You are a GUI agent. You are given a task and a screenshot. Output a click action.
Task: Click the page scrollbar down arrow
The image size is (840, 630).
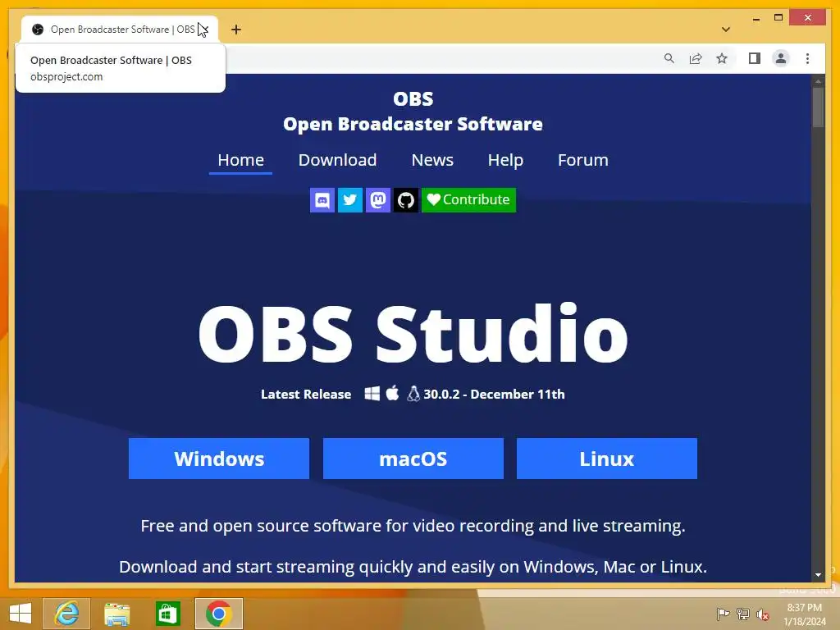[818, 575]
